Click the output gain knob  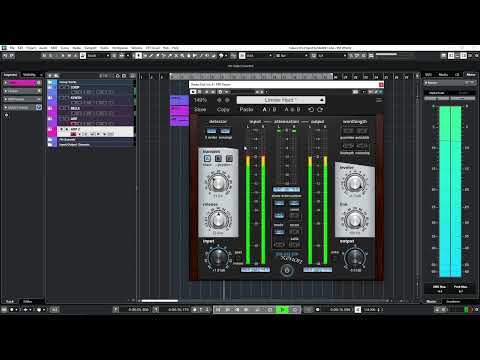point(354,257)
